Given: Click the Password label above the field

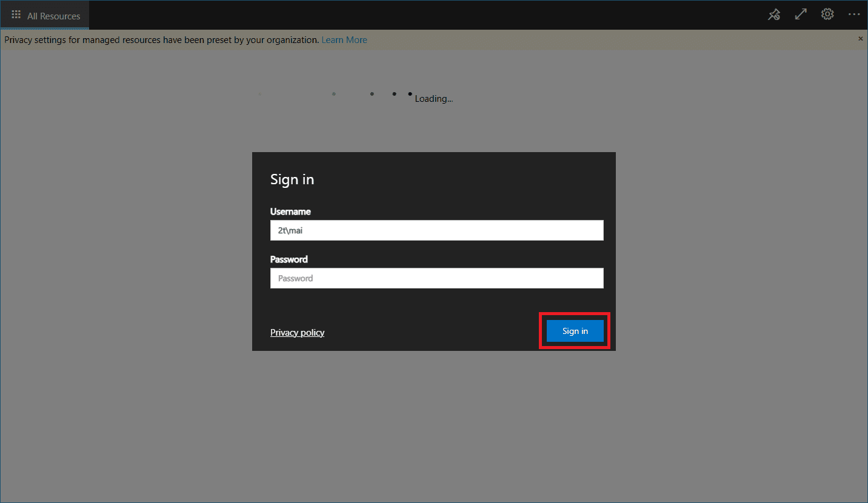Looking at the screenshot, I should coord(289,259).
